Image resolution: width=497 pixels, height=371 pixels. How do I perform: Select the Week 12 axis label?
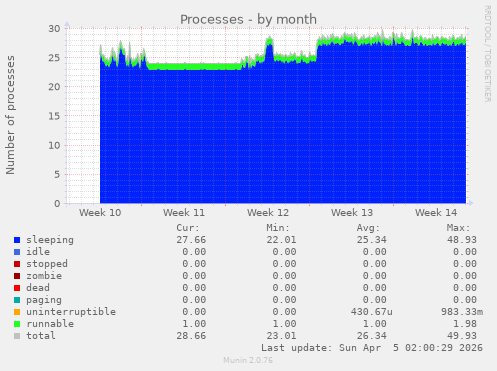pyautogui.click(x=268, y=213)
